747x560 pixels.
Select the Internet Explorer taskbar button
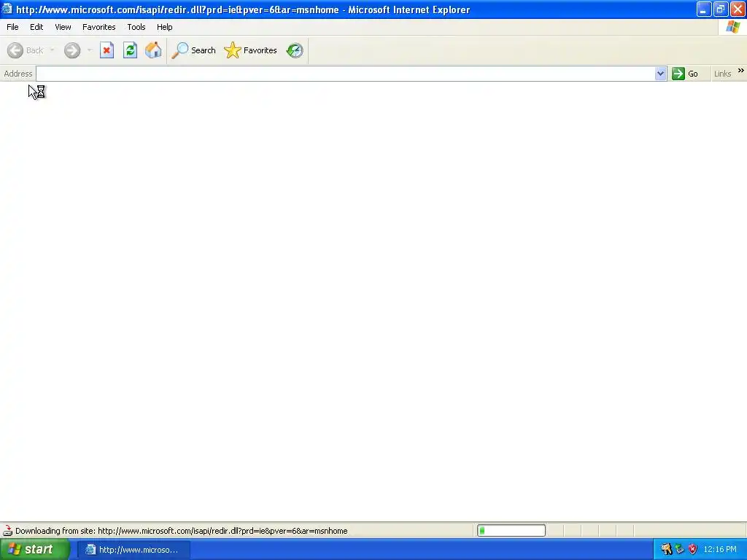coord(134,550)
